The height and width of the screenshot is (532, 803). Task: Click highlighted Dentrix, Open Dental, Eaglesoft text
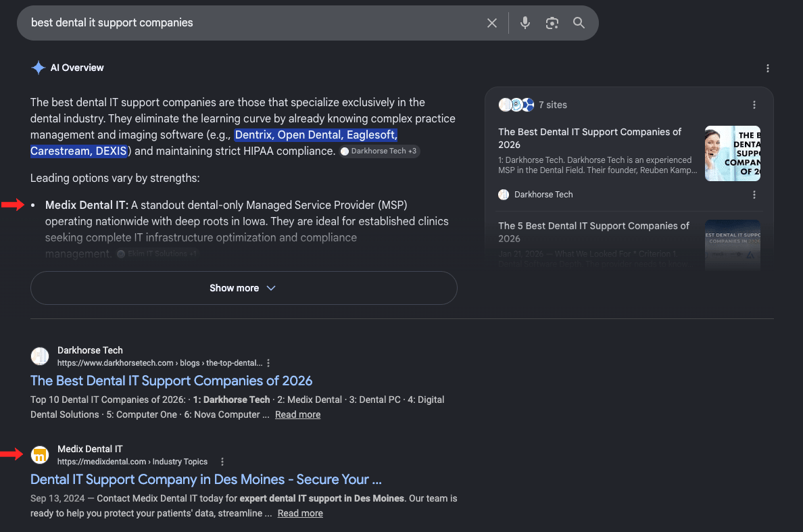316,135
